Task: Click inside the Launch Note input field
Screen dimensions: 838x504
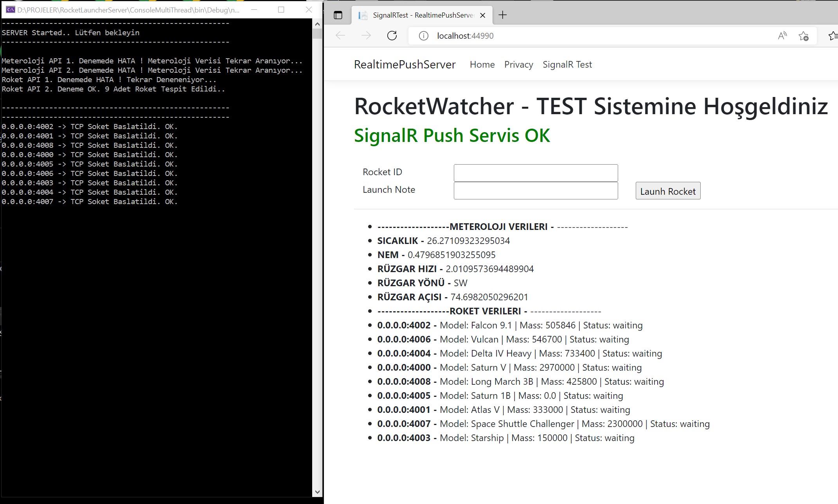Action: click(535, 190)
